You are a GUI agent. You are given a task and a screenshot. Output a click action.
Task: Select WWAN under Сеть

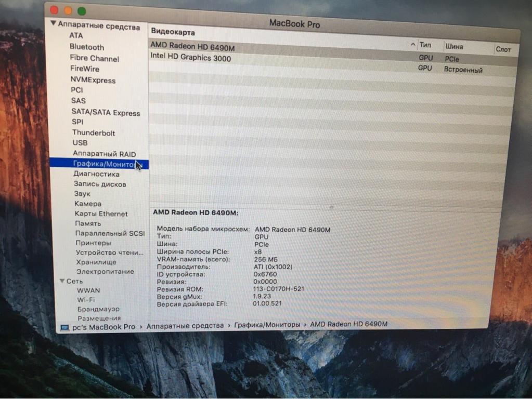tap(88, 290)
